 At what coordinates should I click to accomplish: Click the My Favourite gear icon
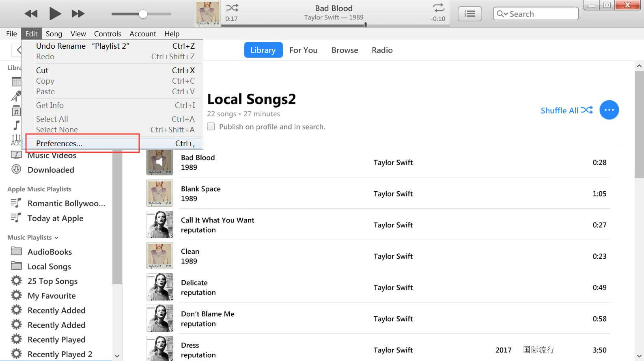16,295
